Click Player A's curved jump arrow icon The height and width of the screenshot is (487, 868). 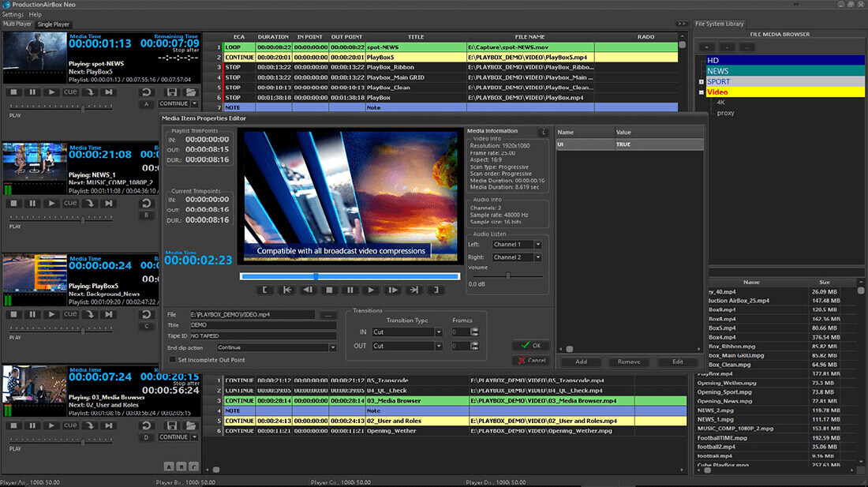90,92
